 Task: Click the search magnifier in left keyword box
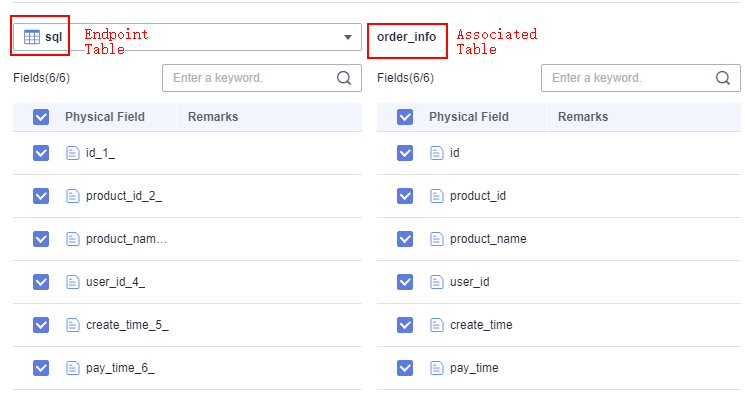(x=345, y=78)
